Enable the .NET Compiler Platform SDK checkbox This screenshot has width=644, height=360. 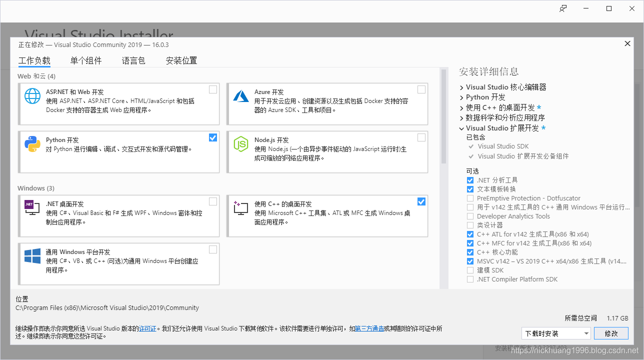click(x=470, y=279)
